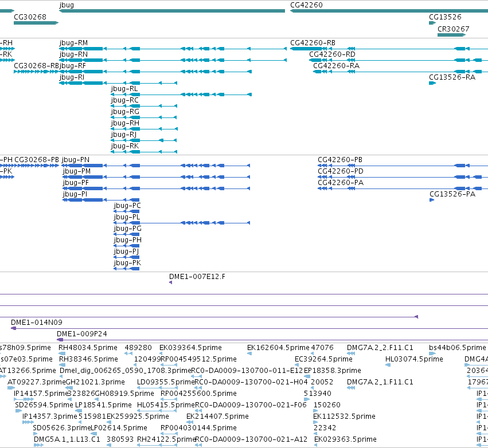Image resolution: width=488 pixels, height=448 pixels.
Task: Select the DMG7A.2_2.F11.C1 EST label
Action: 380,348
